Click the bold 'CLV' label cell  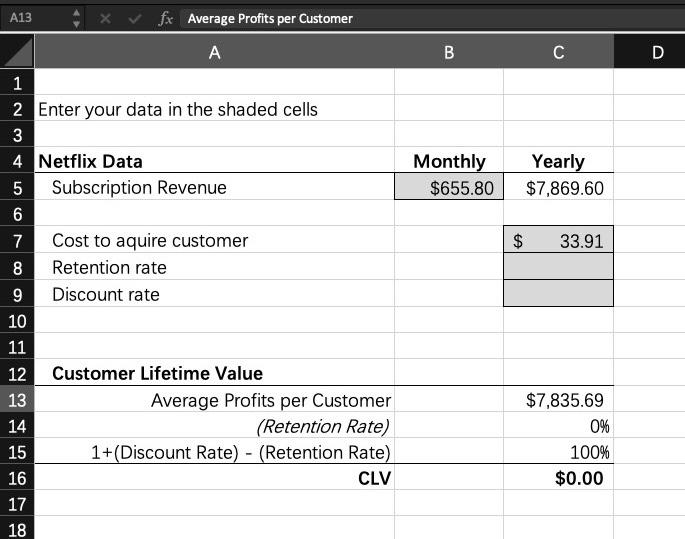point(214,477)
